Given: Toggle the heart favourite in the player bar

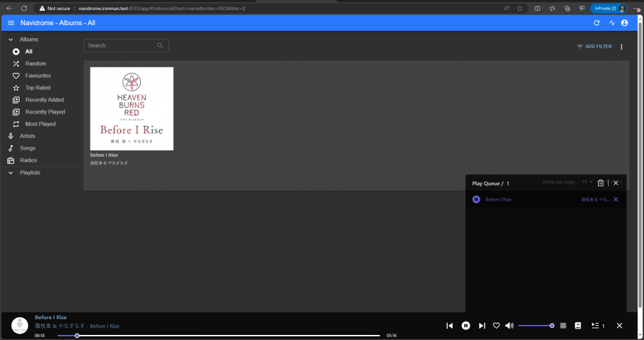Looking at the screenshot, I should pos(496,326).
